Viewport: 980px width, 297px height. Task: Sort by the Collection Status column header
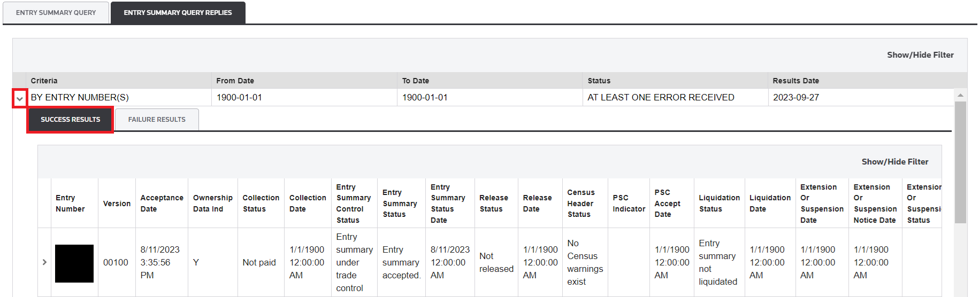click(261, 204)
